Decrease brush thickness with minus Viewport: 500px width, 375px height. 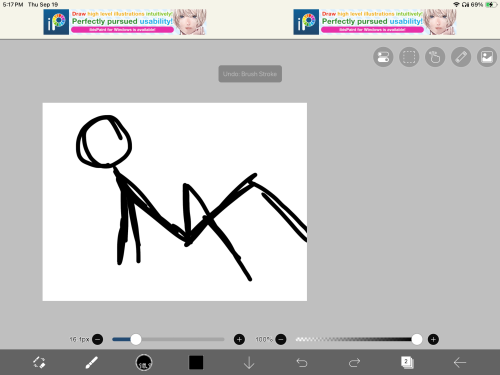click(97, 339)
